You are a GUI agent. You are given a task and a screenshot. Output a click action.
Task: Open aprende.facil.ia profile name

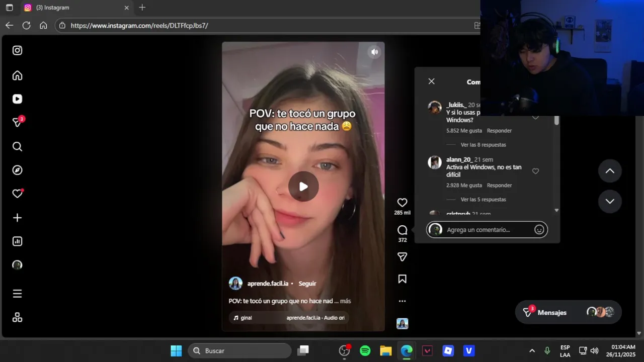268,284
